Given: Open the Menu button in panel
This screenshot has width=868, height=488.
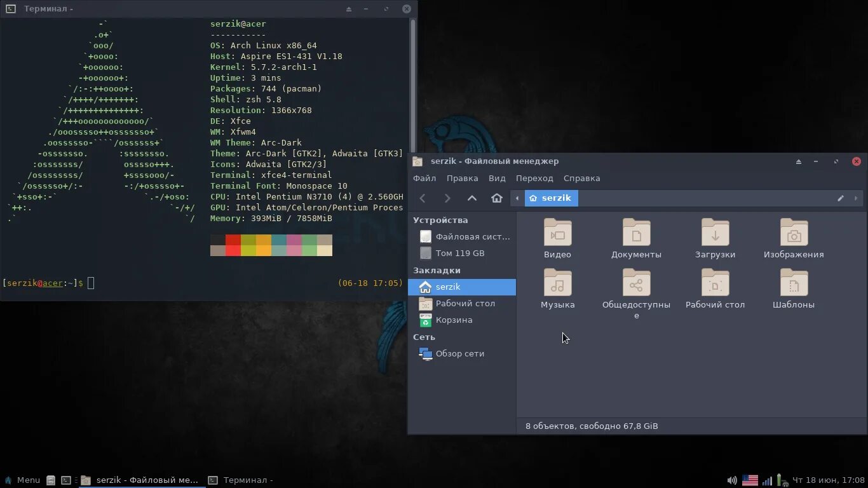Looking at the screenshot, I should click(22, 480).
